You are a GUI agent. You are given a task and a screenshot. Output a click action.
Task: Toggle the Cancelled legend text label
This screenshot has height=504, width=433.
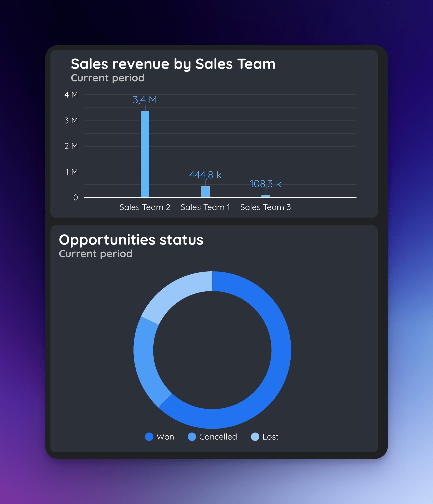coord(218,437)
